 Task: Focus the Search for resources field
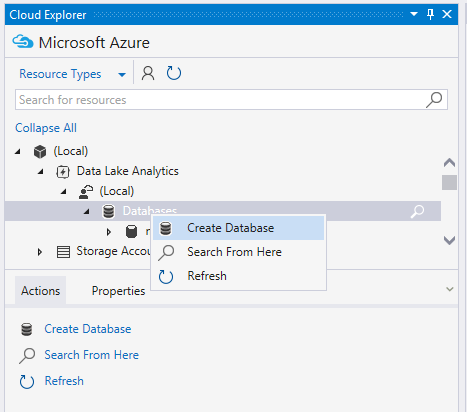coord(231,100)
